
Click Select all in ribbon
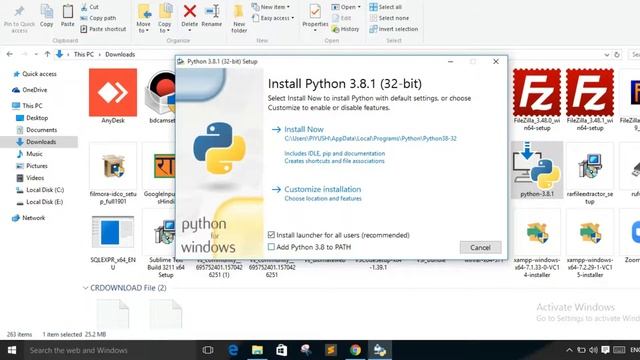coord(386,7)
